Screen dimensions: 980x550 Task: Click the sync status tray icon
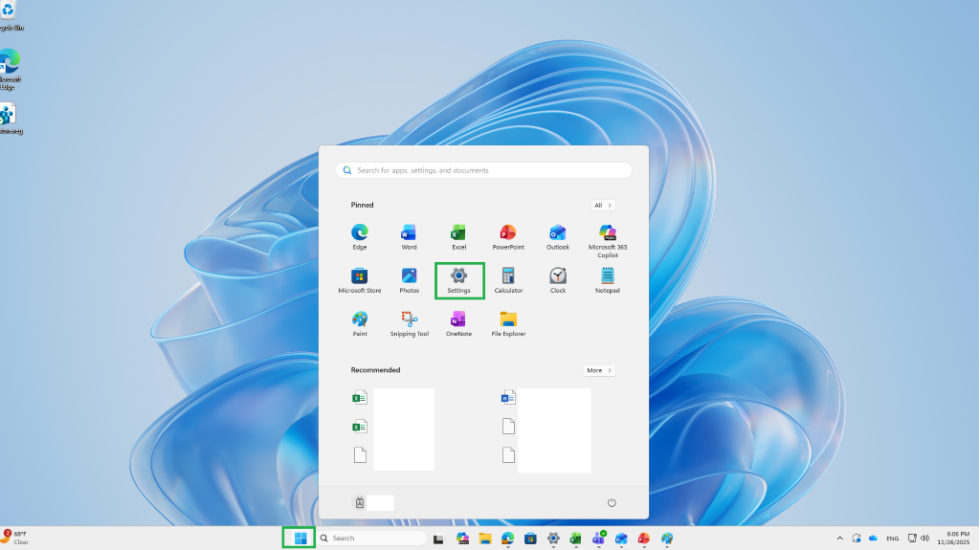857,539
